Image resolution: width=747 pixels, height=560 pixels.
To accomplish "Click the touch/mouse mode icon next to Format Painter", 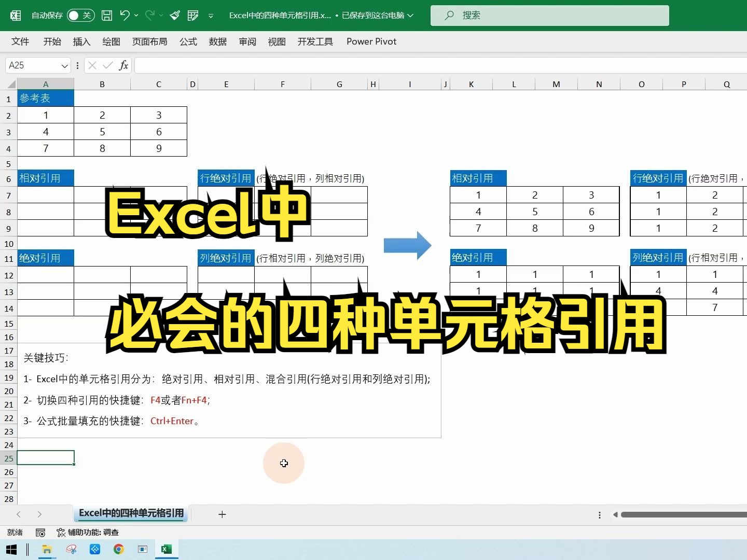I will (x=192, y=16).
